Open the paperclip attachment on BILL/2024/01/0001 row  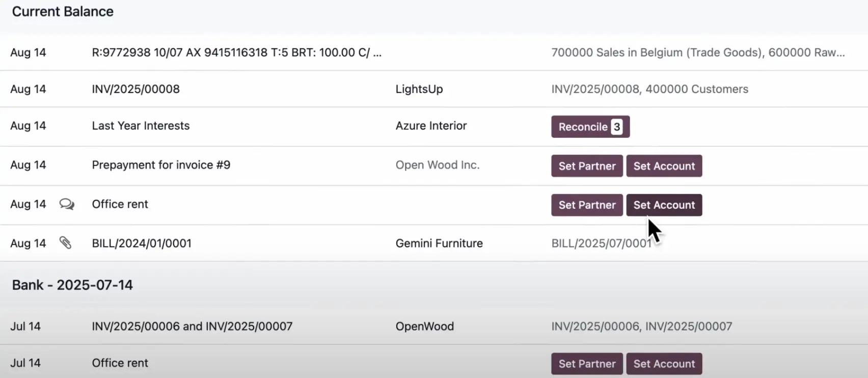pos(65,243)
